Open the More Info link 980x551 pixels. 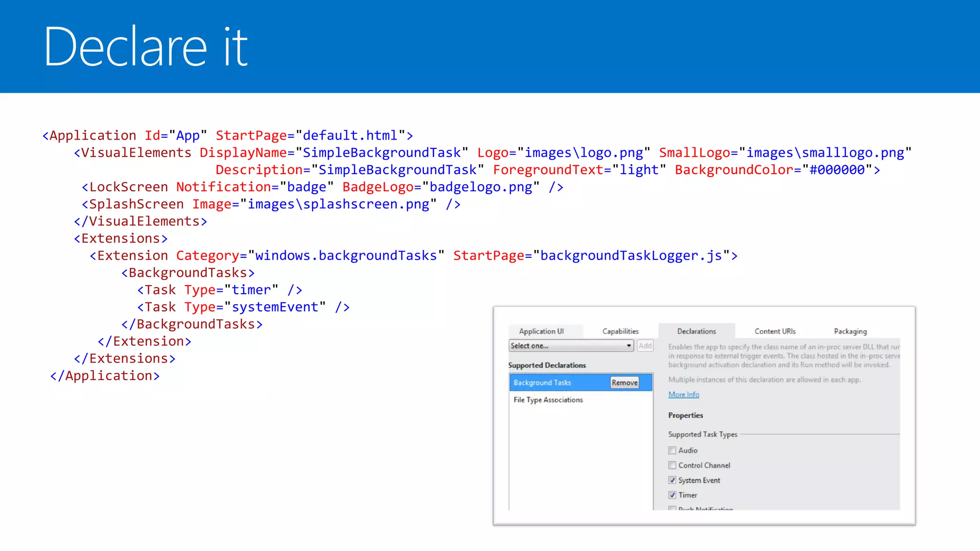pyautogui.click(x=683, y=395)
